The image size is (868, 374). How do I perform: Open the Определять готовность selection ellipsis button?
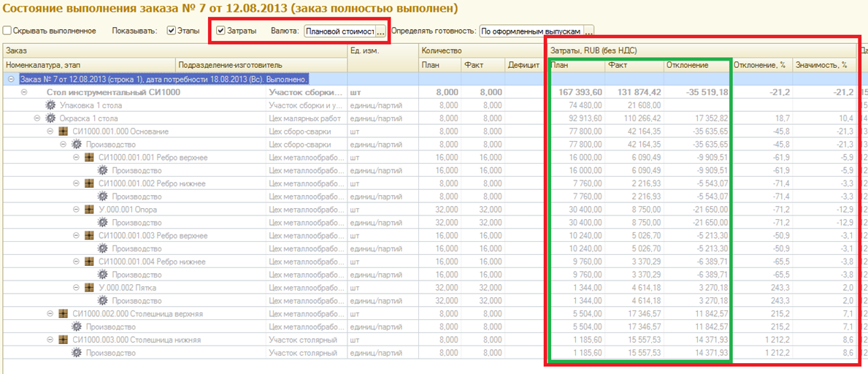pos(588,31)
